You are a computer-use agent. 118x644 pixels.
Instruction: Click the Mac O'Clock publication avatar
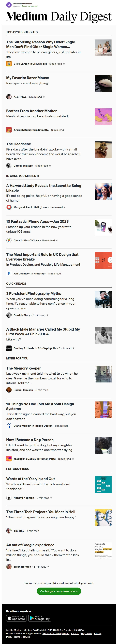[x=9, y=241]
